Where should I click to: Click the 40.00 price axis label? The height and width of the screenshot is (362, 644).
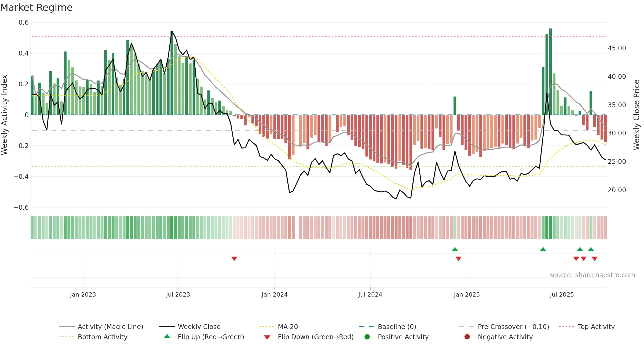click(617, 76)
